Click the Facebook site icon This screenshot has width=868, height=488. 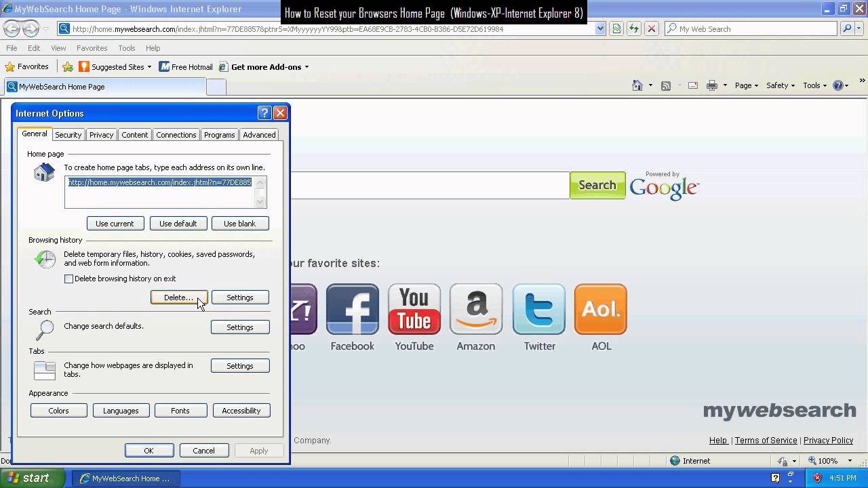click(x=352, y=309)
